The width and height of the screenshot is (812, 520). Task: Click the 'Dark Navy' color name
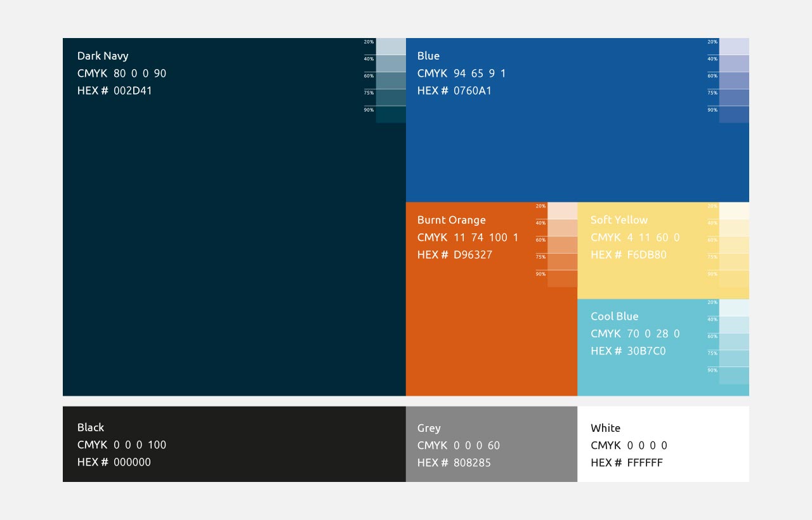tap(103, 56)
